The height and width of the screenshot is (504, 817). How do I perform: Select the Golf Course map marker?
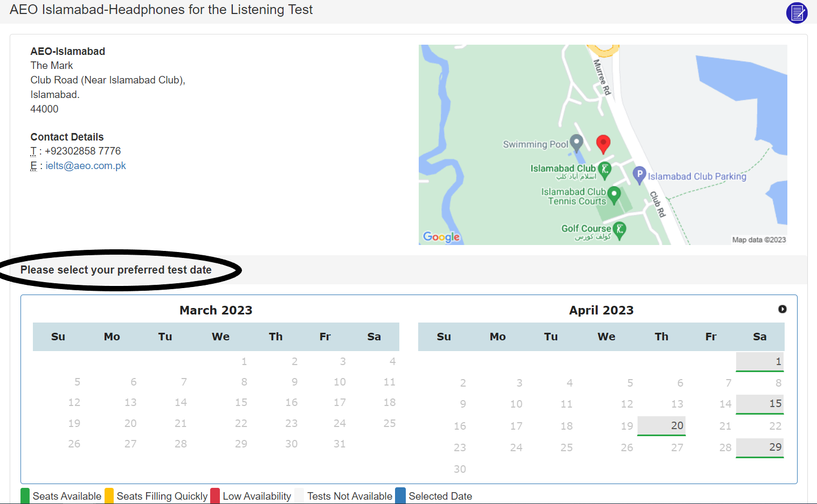coord(620,230)
